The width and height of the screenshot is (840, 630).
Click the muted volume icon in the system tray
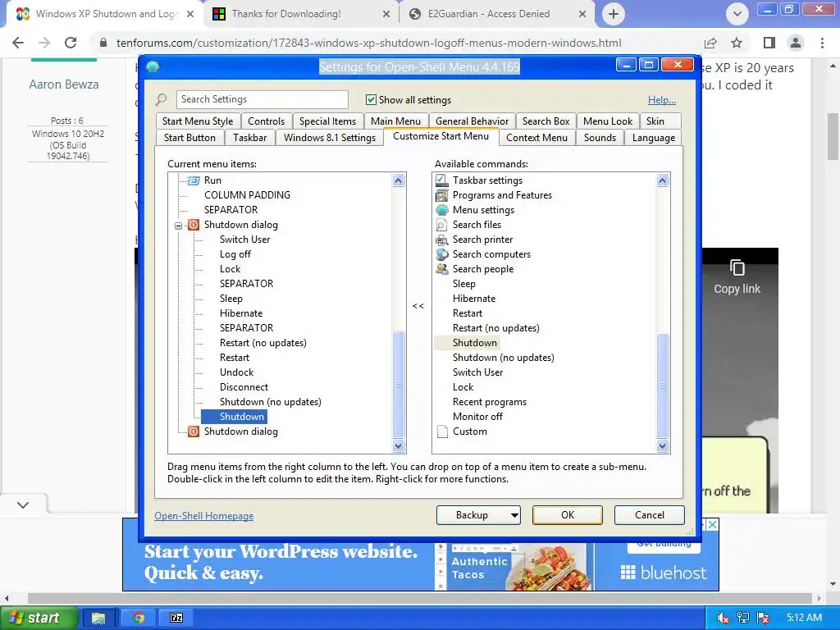pyautogui.click(x=723, y=619)
